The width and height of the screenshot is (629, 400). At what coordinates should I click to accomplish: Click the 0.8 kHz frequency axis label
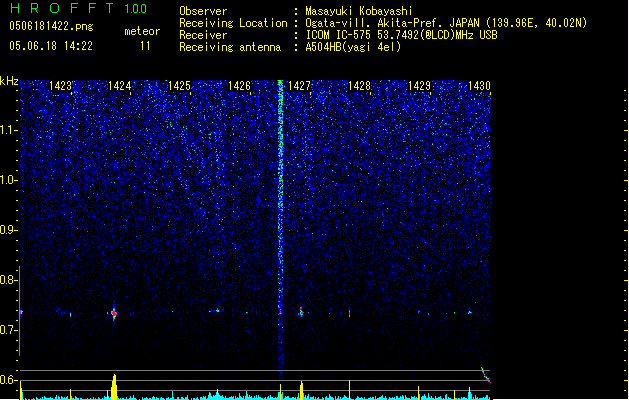9,280
